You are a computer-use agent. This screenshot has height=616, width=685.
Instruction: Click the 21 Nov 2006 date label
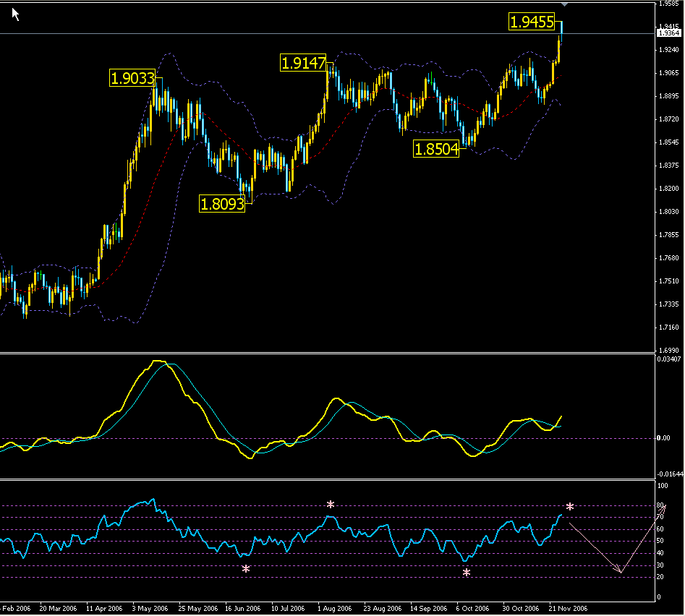pos(567,608)
